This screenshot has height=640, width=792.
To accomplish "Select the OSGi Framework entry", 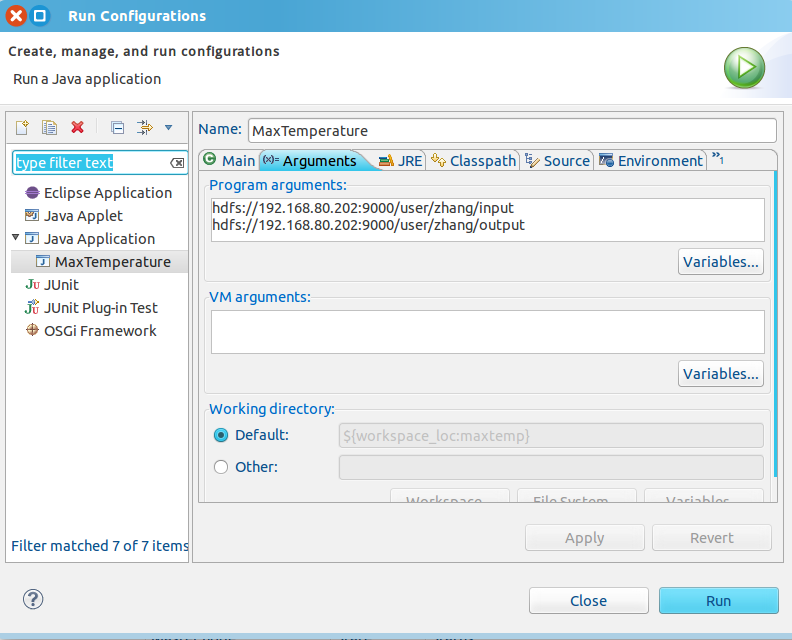I will (100, 331).
